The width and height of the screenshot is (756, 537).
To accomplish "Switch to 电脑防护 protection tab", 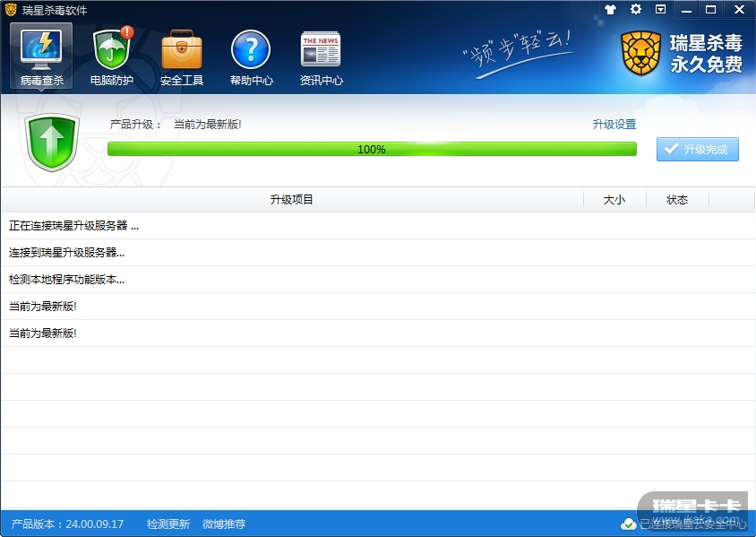I will click(112, 56).
